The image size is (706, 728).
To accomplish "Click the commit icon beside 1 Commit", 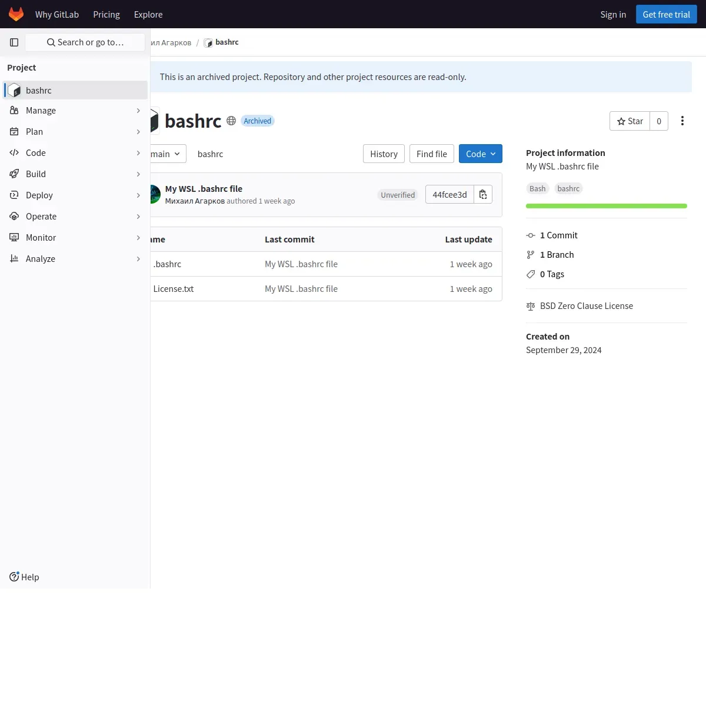I will click(531, 235).
